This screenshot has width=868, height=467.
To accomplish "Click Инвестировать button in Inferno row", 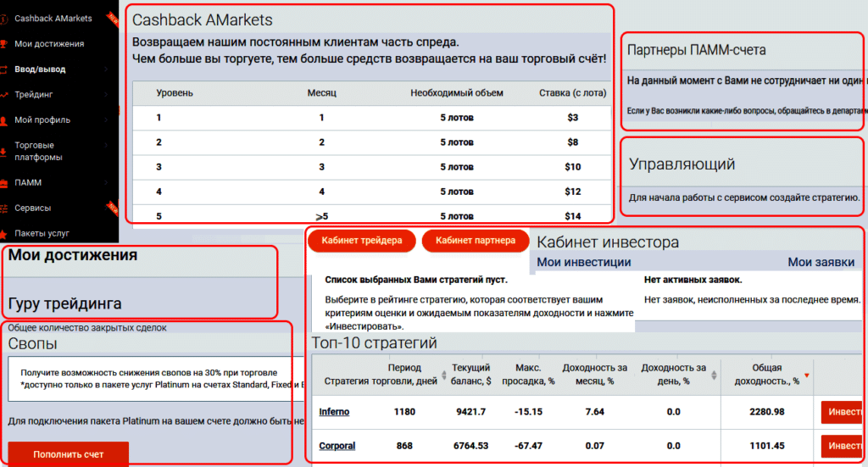I will [x=842, y=412].
